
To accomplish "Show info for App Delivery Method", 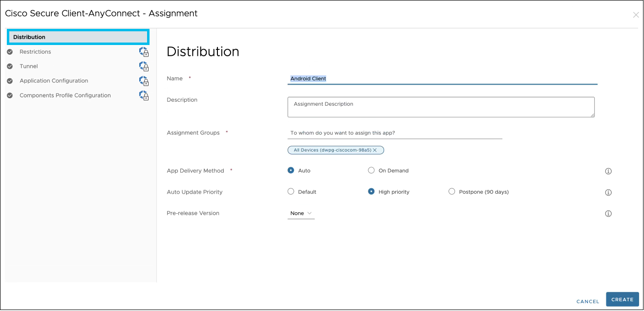I will click(x=608, y=171).
